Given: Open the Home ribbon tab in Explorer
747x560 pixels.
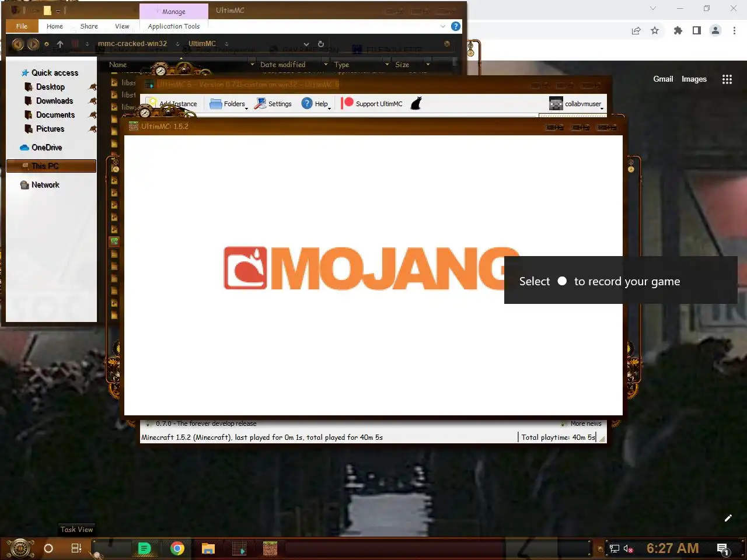Looking at the screenshot, I should [x=55, y=26].
